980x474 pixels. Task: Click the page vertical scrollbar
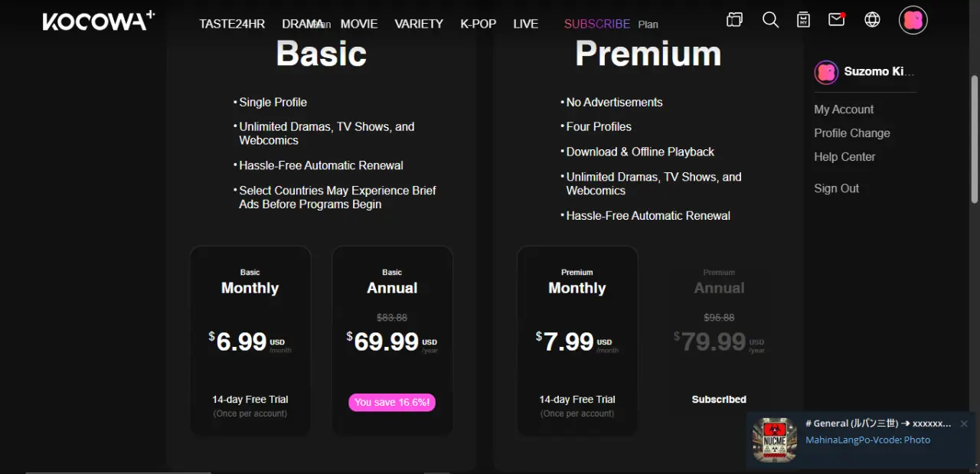pos(974,138)
